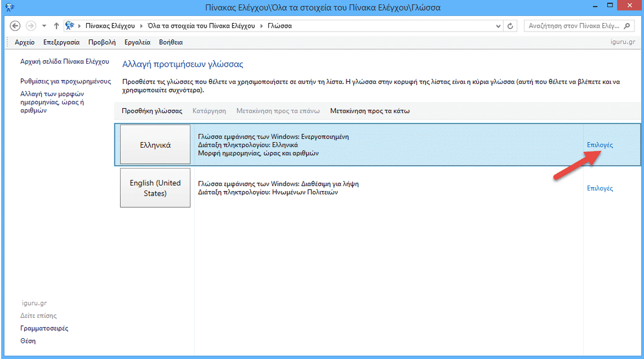Select Γλώσσα breadcrumb segment

coord(279,26)
